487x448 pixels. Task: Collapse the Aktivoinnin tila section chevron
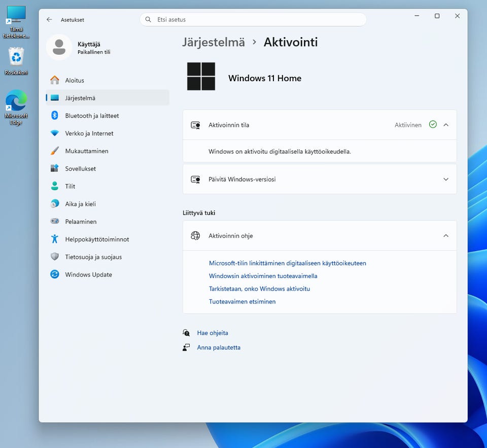(446, 125)
